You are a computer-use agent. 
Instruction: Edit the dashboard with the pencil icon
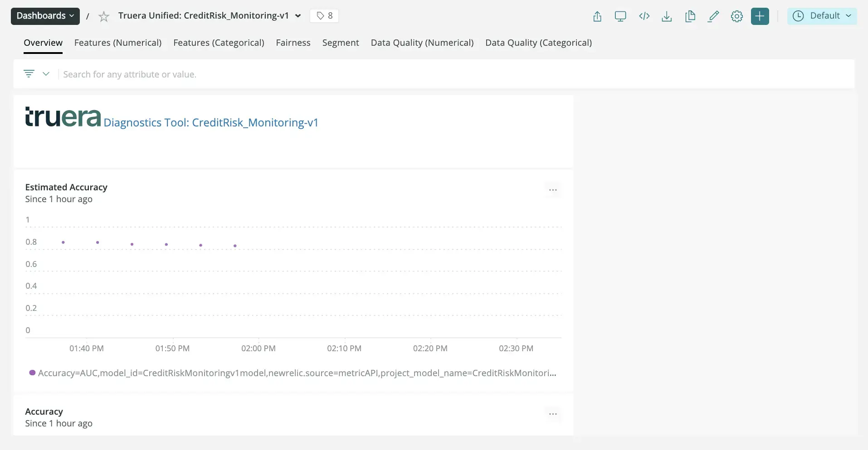point(713,16)
